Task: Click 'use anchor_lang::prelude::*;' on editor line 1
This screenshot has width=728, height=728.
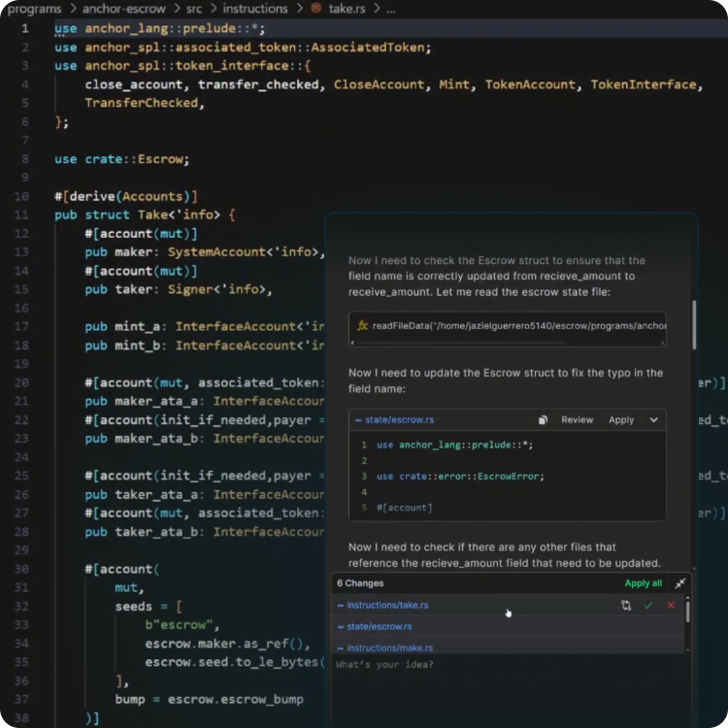Action: coord(160,28)
